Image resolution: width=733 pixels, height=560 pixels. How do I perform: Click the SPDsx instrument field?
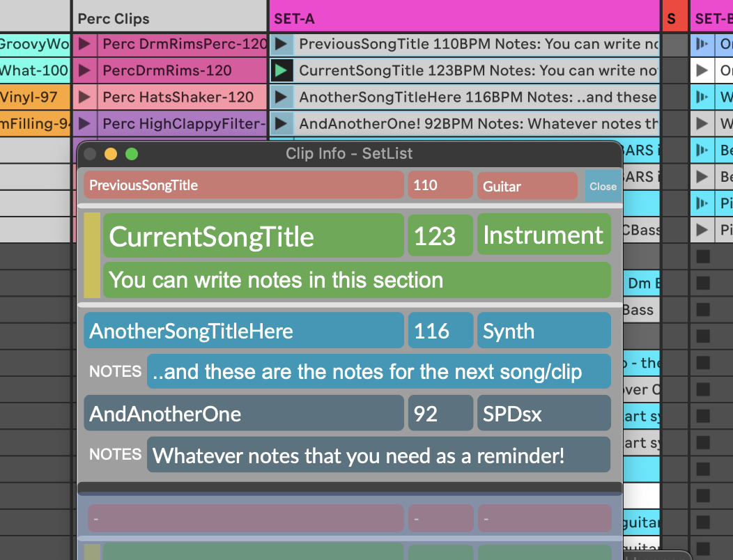(544, 413)
